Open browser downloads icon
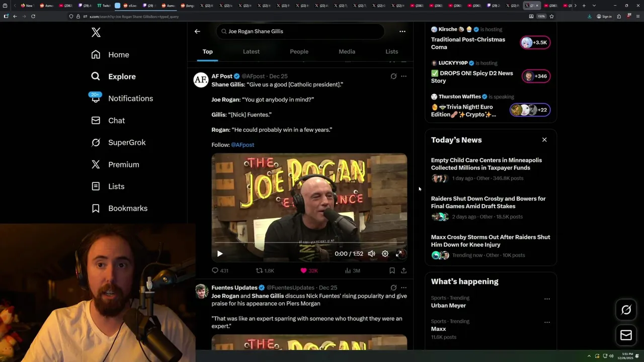 point(589,17)
